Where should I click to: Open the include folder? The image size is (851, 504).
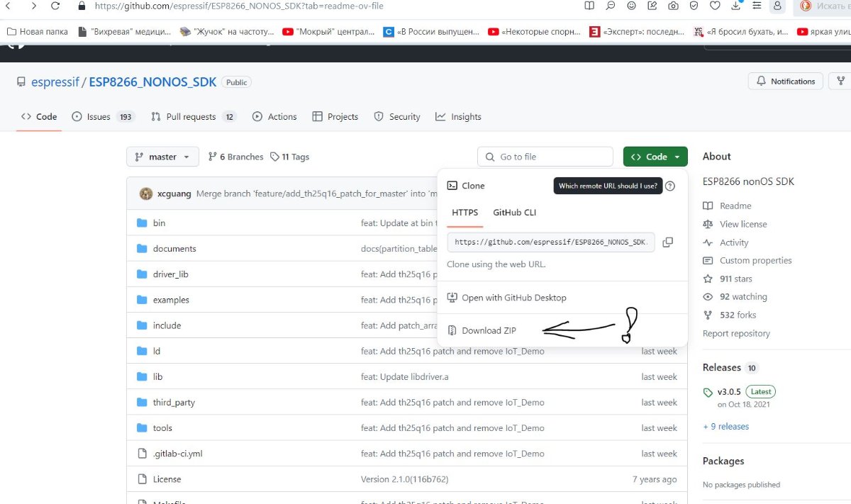coord(167,325)
